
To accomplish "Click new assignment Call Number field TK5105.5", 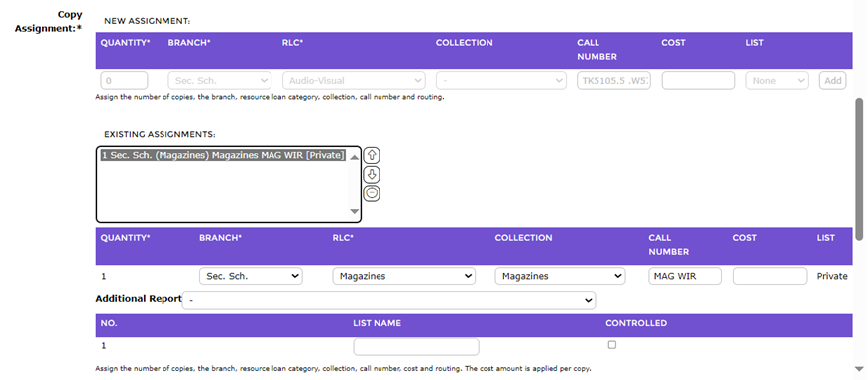I will pos(614,81).
